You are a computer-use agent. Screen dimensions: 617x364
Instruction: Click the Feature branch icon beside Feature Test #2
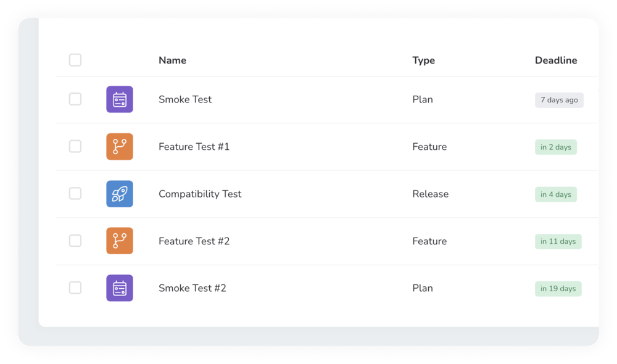[119, 241]
